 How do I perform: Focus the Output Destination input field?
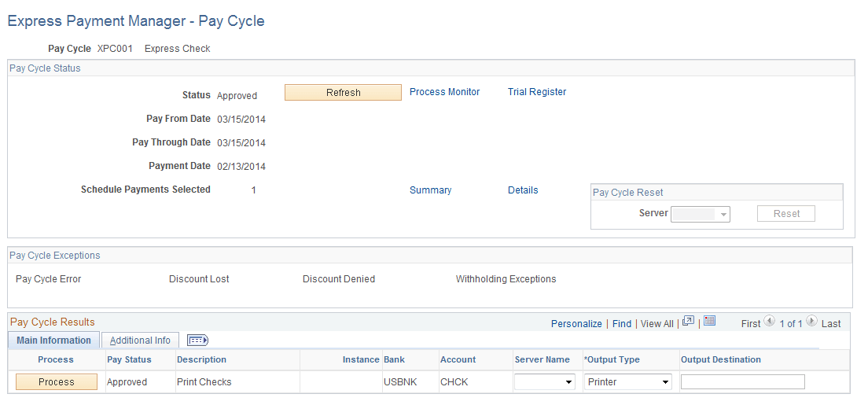[x=742, y=381]
